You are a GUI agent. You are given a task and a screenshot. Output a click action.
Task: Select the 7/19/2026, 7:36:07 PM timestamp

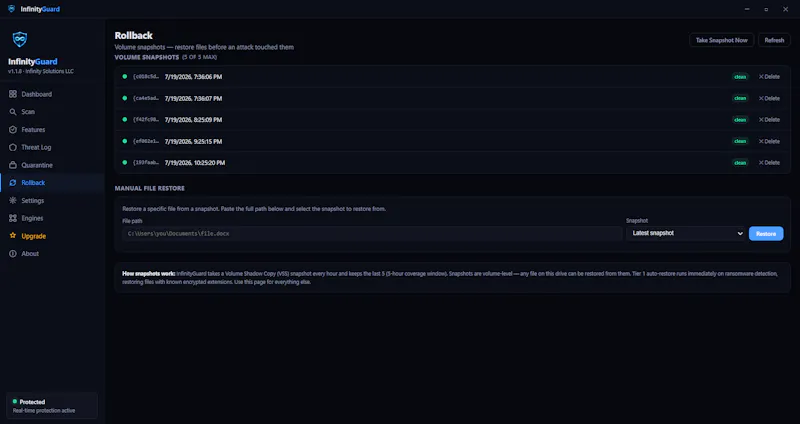(193, 98)
